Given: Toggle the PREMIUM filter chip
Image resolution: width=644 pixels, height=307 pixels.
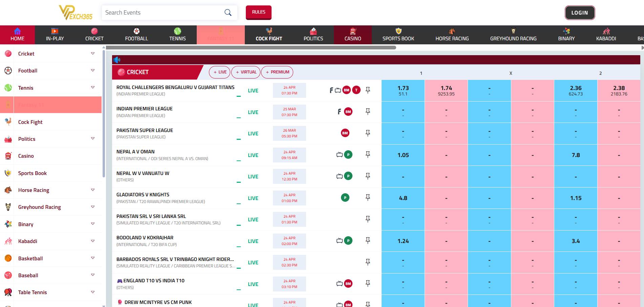Looking at the screenshot, I should 277,72.
